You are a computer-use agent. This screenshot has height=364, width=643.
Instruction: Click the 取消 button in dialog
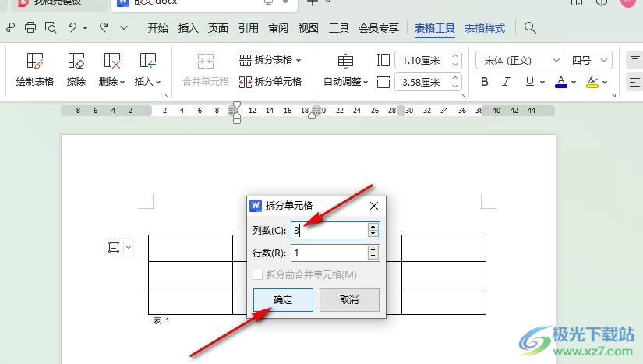(x=349, y=300)
